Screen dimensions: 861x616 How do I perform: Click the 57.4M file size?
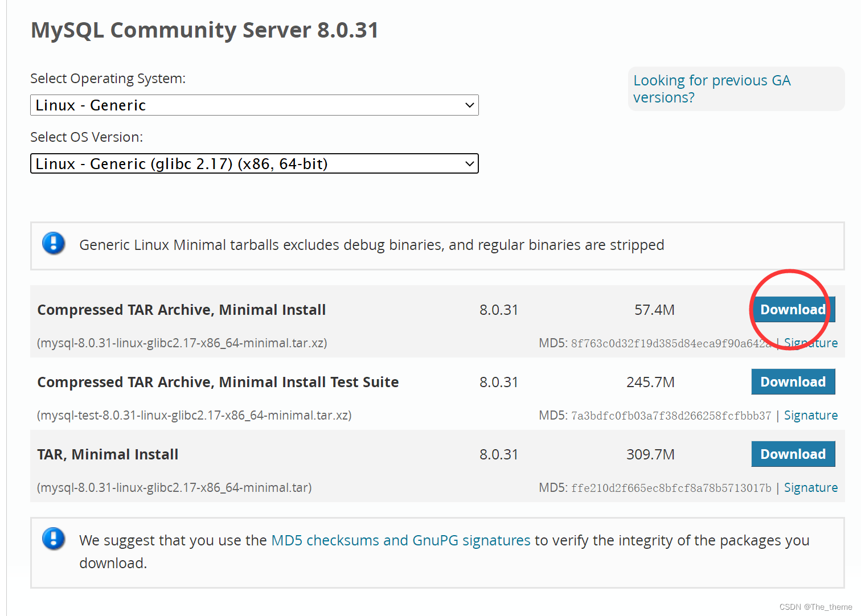tap(654, 310)
